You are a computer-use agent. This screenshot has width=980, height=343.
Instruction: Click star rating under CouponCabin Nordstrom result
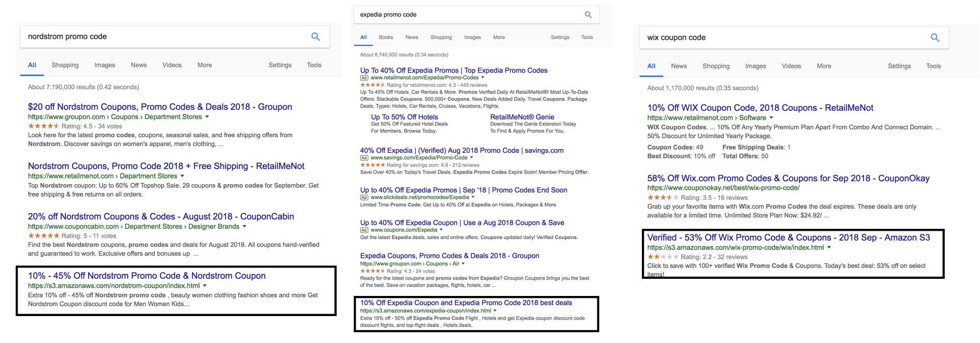point(44,236)
